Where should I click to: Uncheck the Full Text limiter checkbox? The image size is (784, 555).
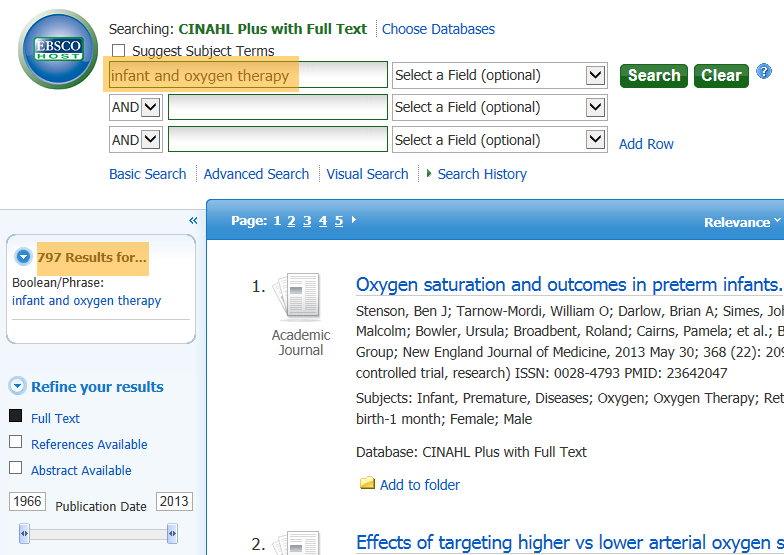pos(15,417)
